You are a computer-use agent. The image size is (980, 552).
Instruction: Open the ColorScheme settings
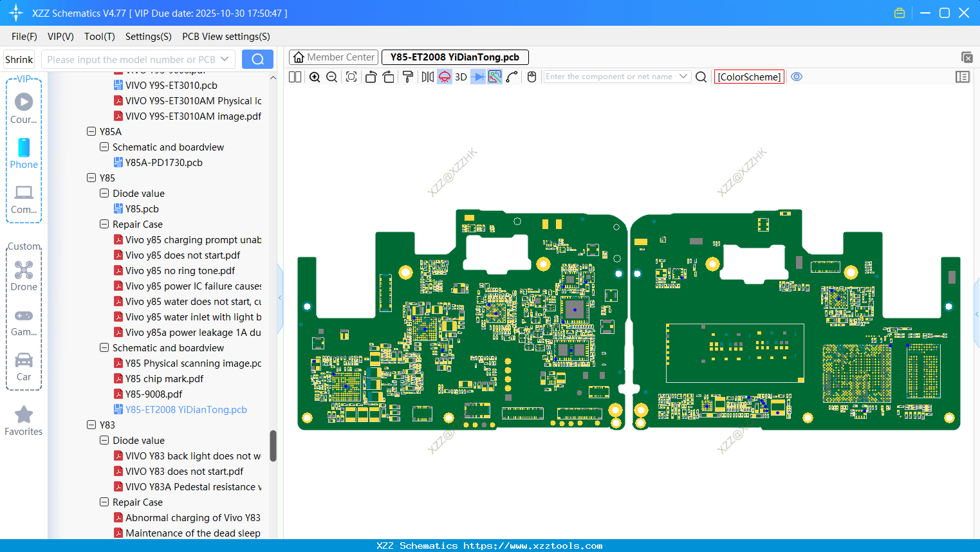point(749,77)
